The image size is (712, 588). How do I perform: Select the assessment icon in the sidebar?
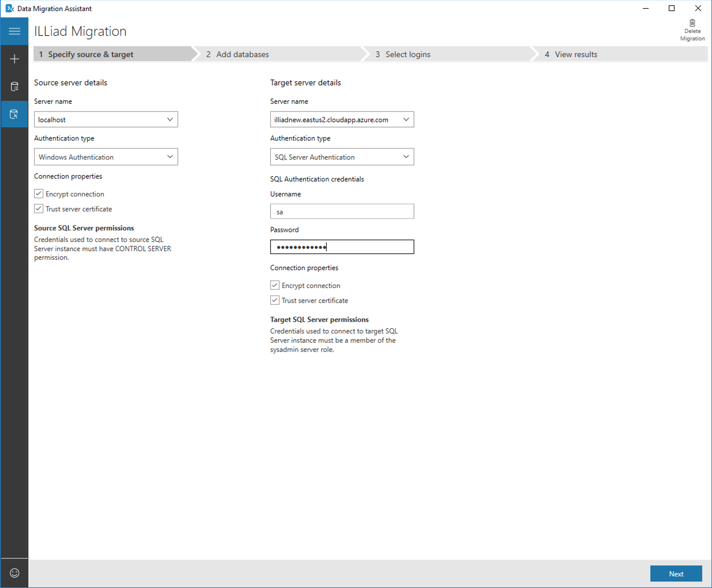[x=14, y=86]
